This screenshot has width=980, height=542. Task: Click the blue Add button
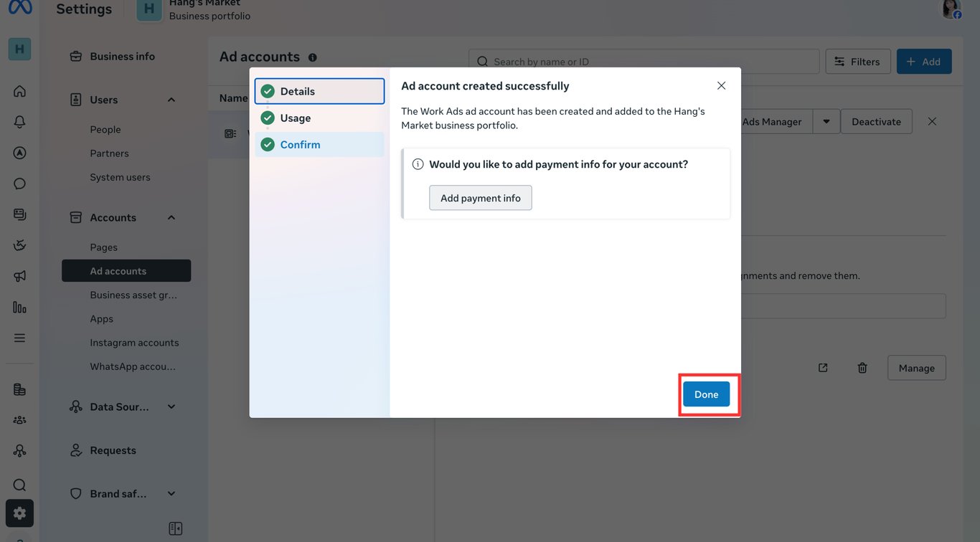pyautogui.click(x=924, y=62)
